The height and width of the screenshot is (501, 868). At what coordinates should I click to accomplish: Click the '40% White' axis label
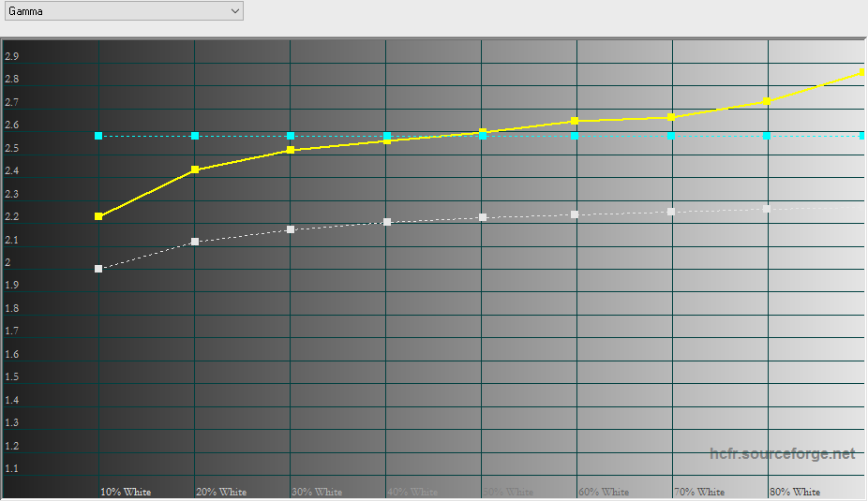click(413, 492)
